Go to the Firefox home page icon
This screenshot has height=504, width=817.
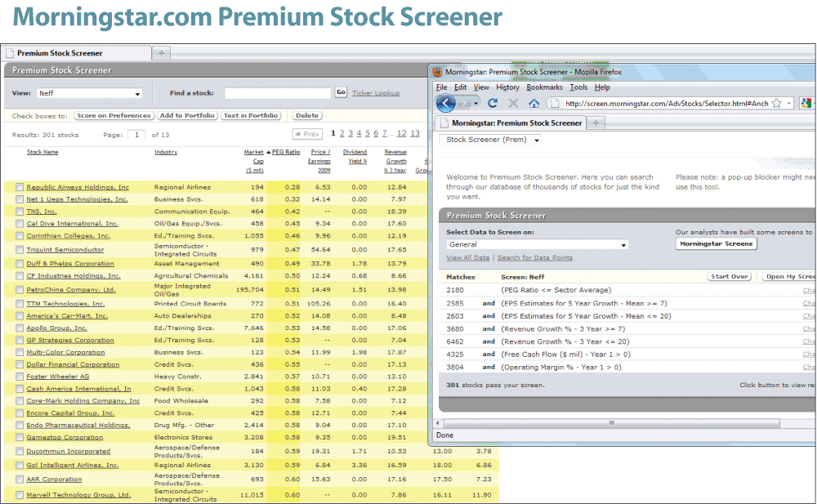coord(534,103)
